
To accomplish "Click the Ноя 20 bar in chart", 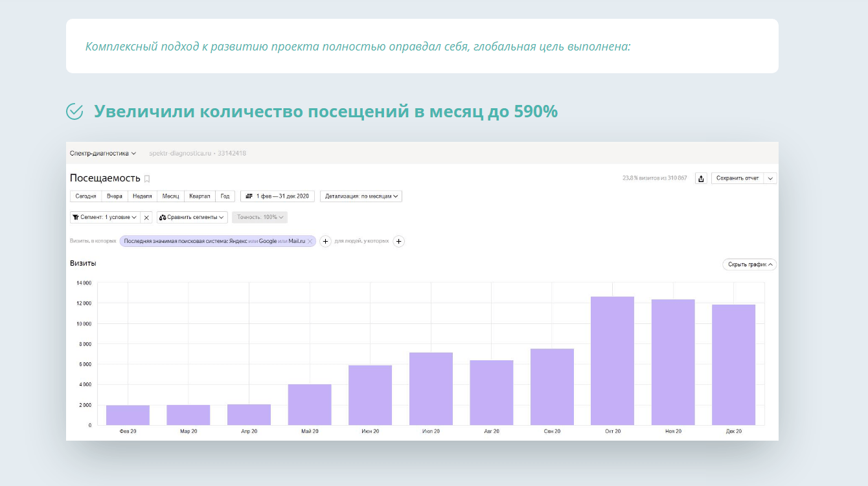I will 673,362.
